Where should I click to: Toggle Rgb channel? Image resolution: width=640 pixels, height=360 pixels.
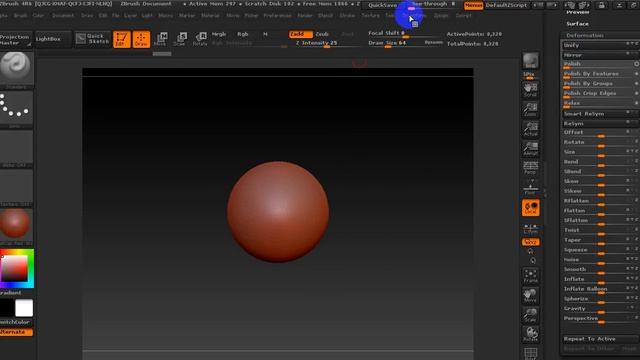[242, 34]
